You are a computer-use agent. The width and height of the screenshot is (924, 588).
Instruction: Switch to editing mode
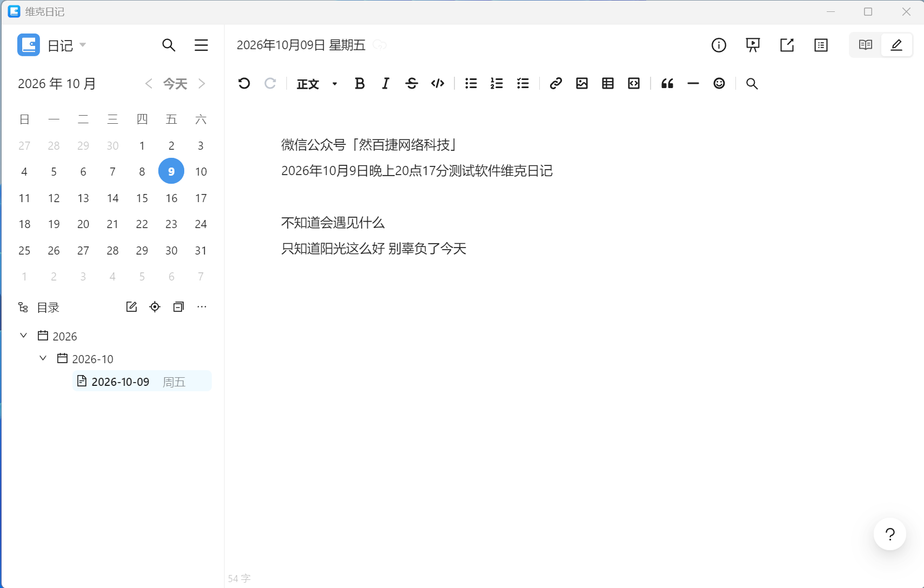896,45
